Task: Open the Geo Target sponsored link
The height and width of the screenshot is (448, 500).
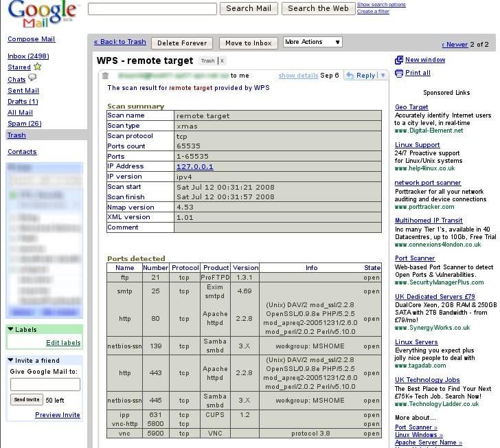Action: pyautogui.click(x=411, y=107)
